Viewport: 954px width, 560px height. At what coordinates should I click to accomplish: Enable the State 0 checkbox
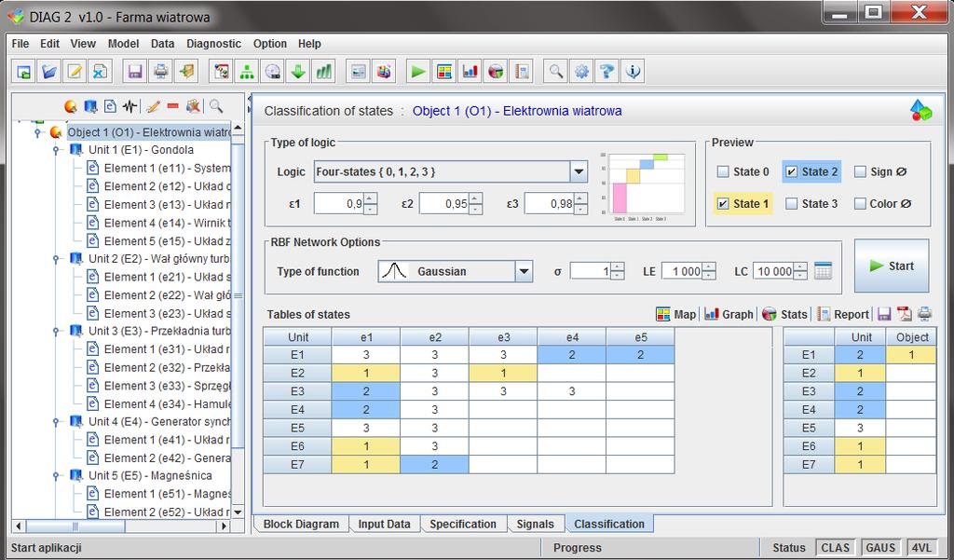click(723, 171)
